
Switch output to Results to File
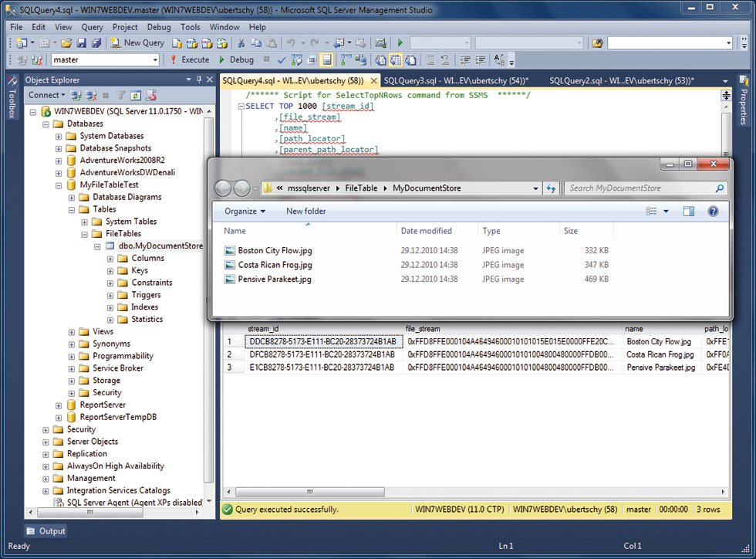[410, 60]
